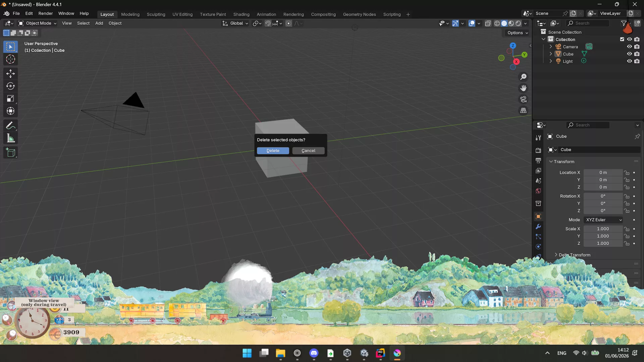Select the Add Cube tool
The width and height of the screenshot is (644, 362).
(x=10, y=153)
